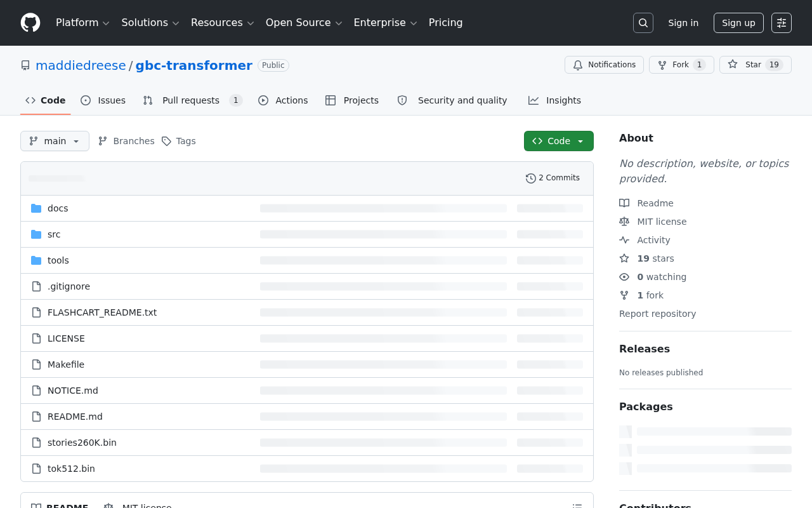Expand the Resources menu

(222, 23)
